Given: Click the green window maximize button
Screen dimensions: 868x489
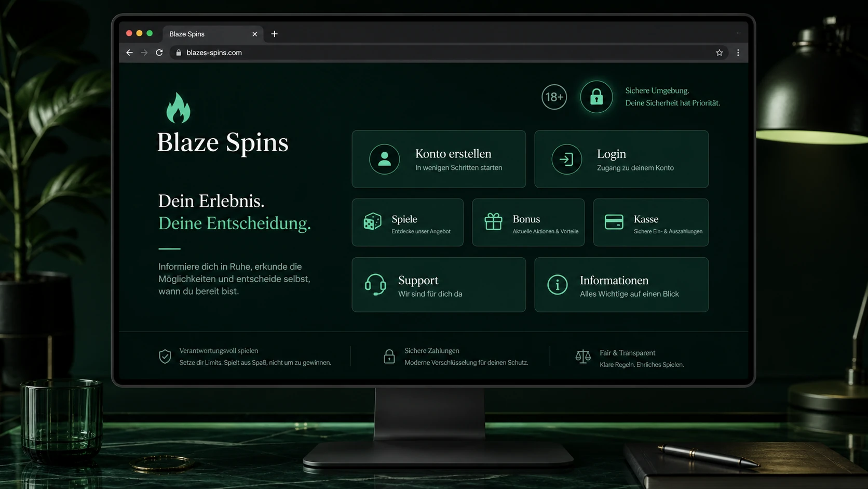Looking at the screenshot, I should [x=150, y=33].
